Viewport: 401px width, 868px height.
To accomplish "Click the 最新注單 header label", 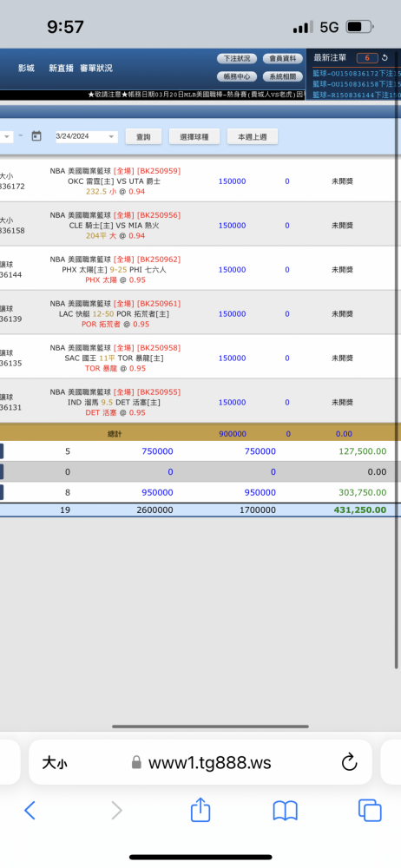I will [x=330, y=57].
